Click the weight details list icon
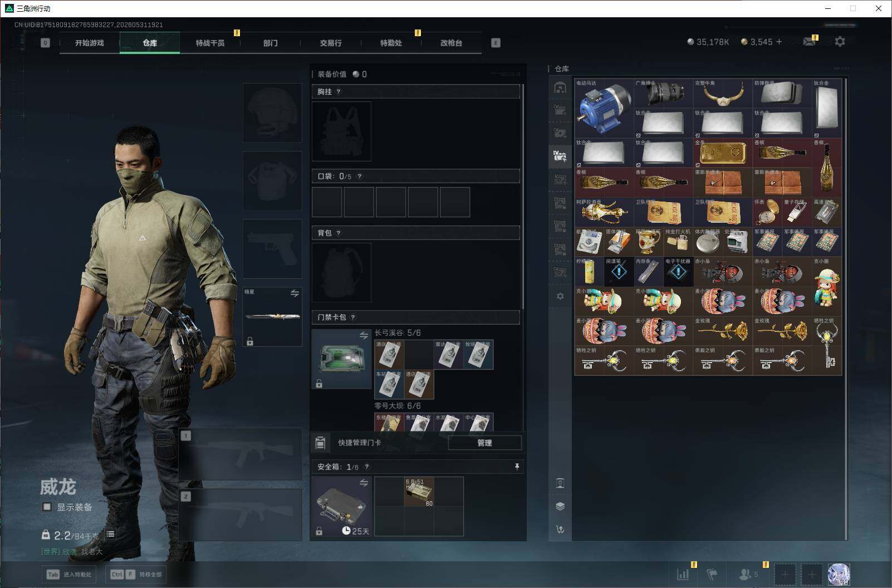The image size is (892, 588). click(x=110, y=535)
